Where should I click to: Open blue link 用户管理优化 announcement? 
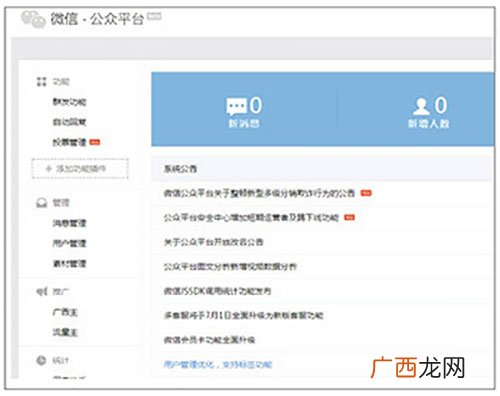pos(218,364)
